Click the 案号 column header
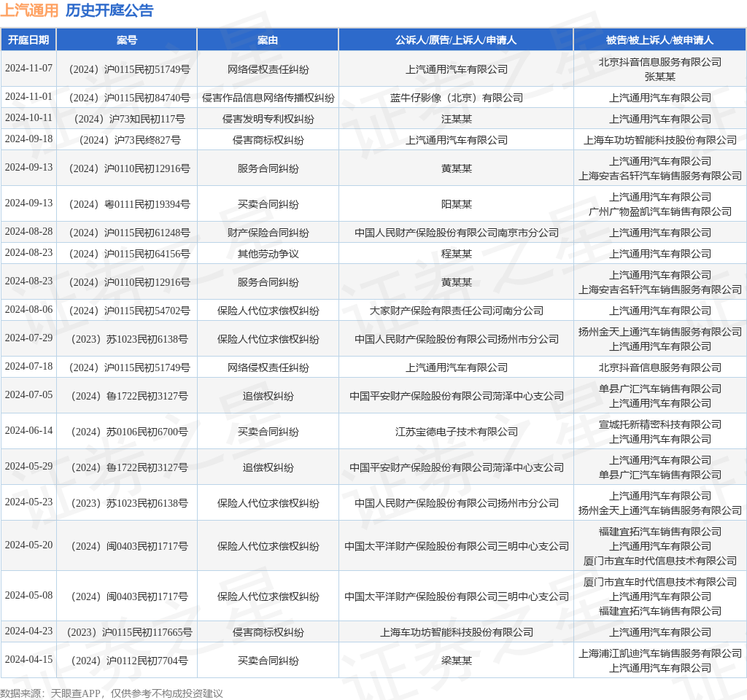747x700 pixels. click(127, 40)
